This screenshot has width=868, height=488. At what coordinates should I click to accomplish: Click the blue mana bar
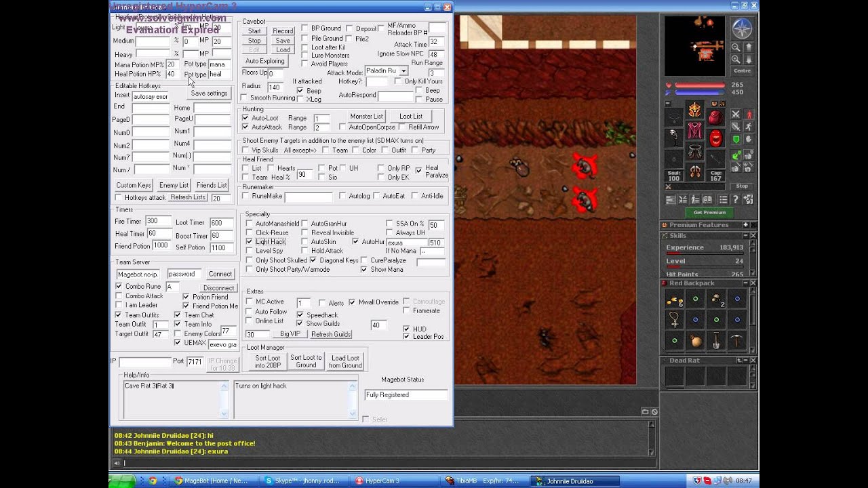700,92
